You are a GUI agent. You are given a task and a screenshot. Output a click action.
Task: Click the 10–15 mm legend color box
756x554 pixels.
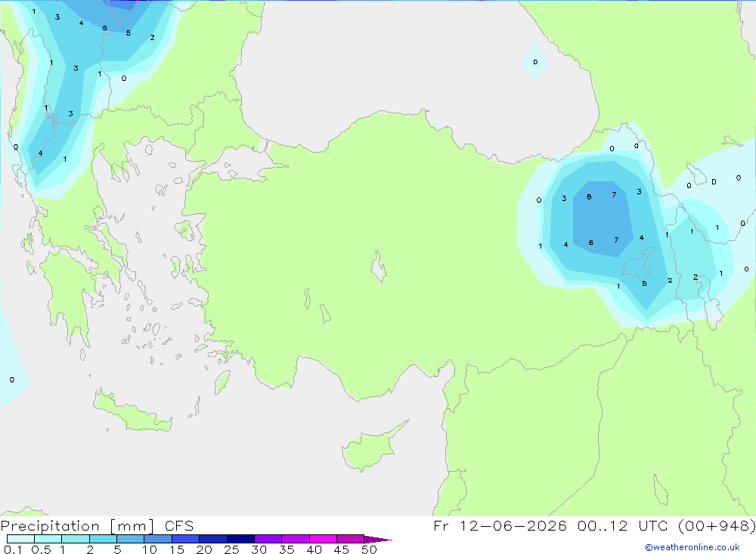tap(158, 539)
